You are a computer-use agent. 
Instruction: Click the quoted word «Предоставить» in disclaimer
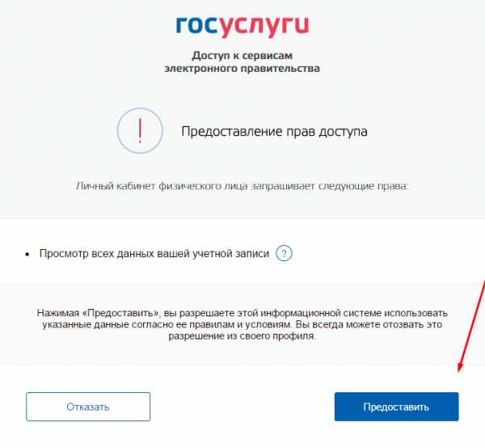[120, 313]
